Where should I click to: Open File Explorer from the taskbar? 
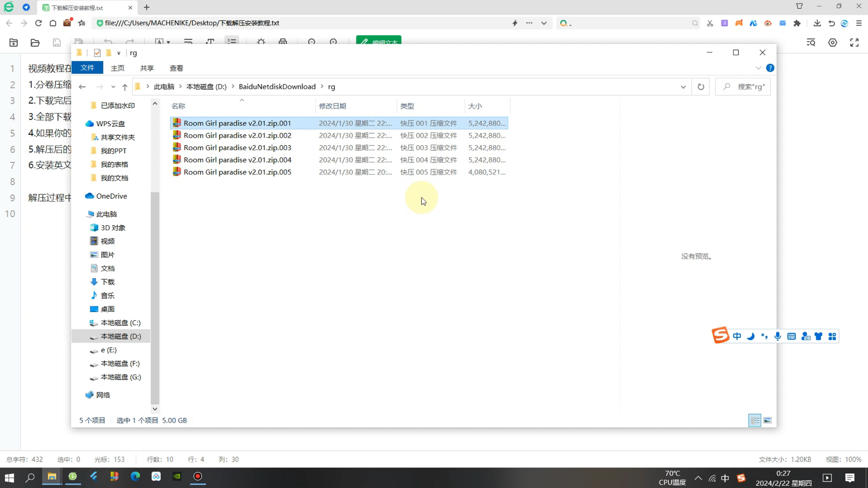click(52, 477)
